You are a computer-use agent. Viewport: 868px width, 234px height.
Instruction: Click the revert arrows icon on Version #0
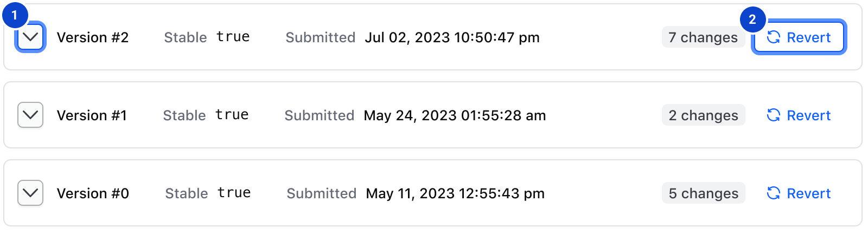(774, 193)
